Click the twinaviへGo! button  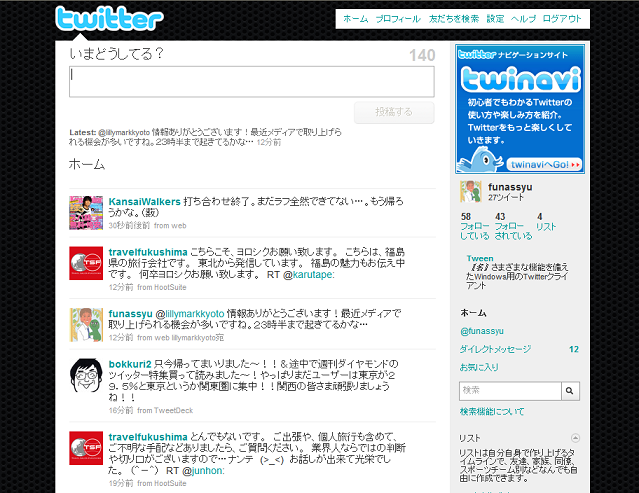(544, 164)
